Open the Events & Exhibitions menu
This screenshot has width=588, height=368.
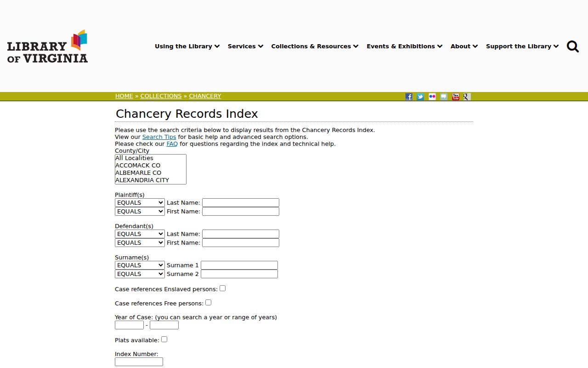tap(405, 46)
